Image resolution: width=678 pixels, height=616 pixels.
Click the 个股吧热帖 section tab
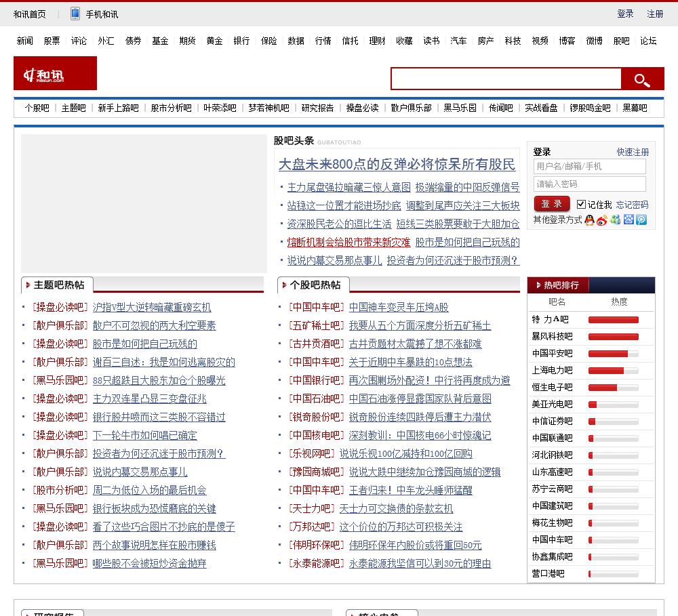(x=313, y=285)
